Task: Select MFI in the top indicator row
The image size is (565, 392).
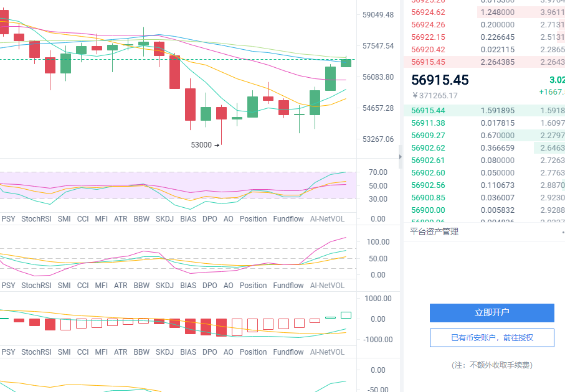Action: point(102,219)
